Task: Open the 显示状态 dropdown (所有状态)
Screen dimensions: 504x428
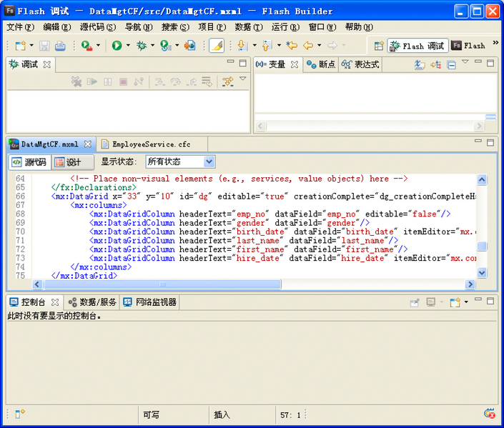Action: pos(180,162)
